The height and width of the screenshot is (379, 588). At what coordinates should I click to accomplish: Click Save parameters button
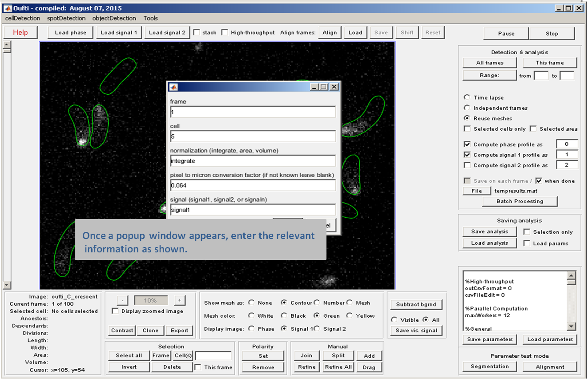490,339
